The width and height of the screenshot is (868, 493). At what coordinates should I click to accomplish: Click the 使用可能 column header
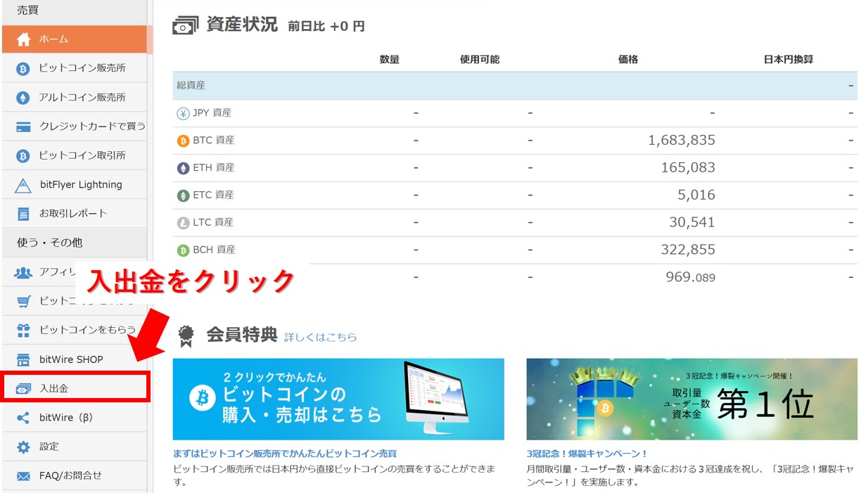coord(480,60)
